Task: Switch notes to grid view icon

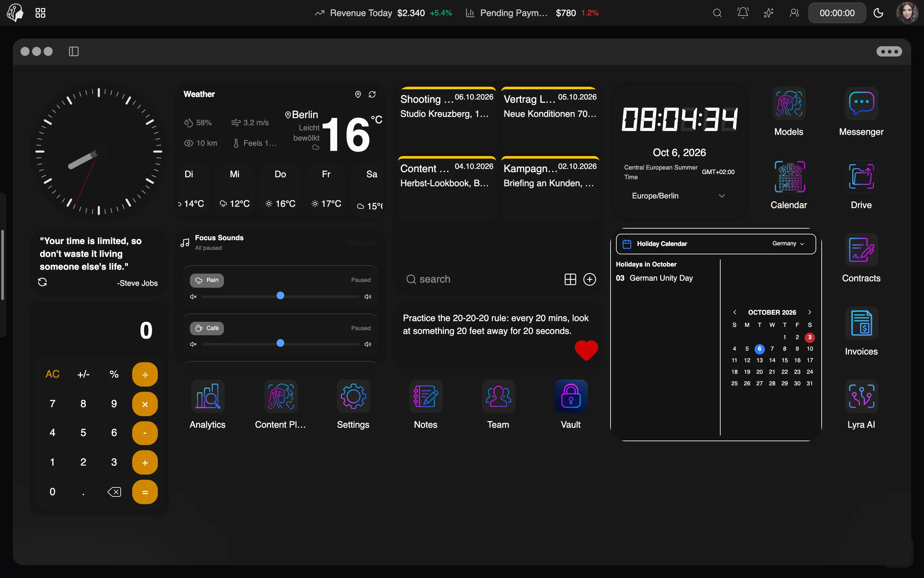Action: pos(570,279)
